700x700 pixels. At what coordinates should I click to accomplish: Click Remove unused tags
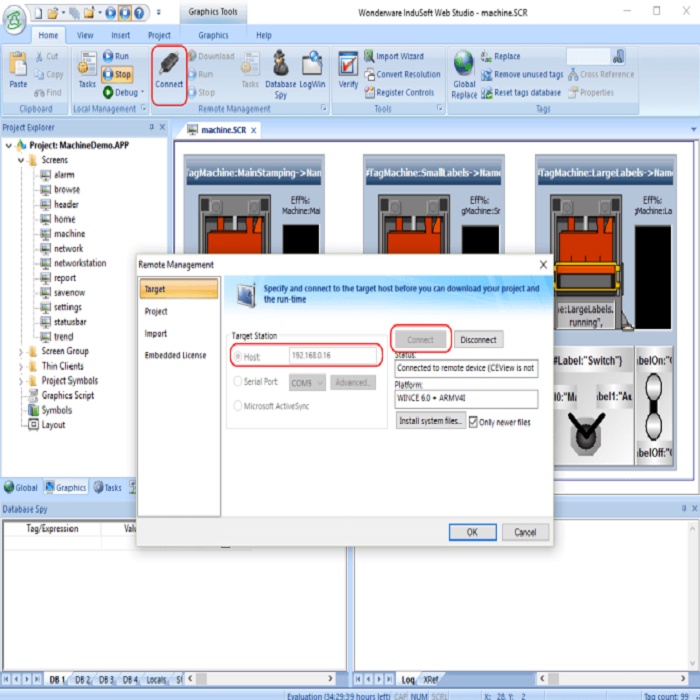point(522,75)
